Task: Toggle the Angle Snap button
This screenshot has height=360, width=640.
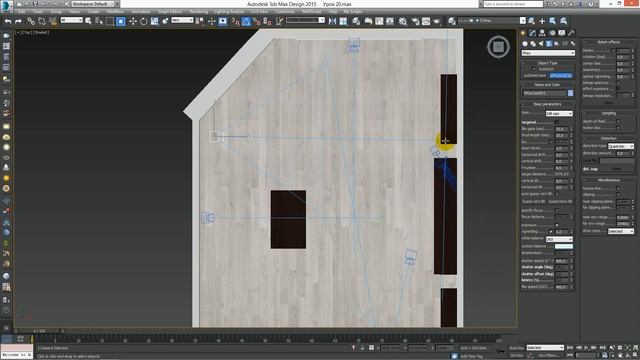Action: coord(246,21)
